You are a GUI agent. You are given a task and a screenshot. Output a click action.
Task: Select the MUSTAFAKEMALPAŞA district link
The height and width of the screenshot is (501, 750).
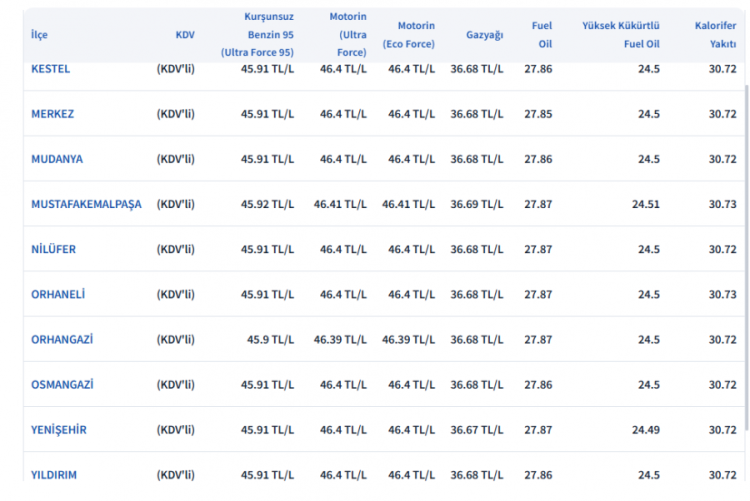pyautogui.click(x=86, y=204)
